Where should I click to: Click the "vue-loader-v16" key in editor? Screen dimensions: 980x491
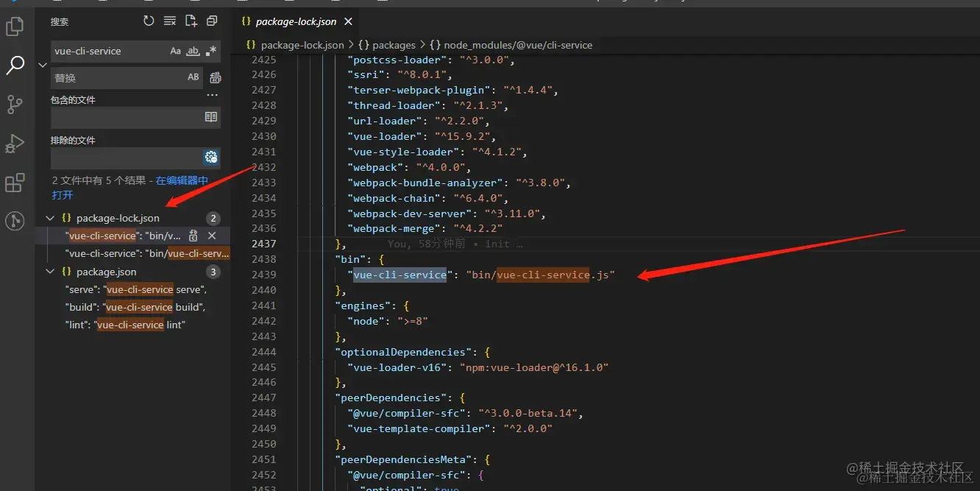click(x=396, y=367)
